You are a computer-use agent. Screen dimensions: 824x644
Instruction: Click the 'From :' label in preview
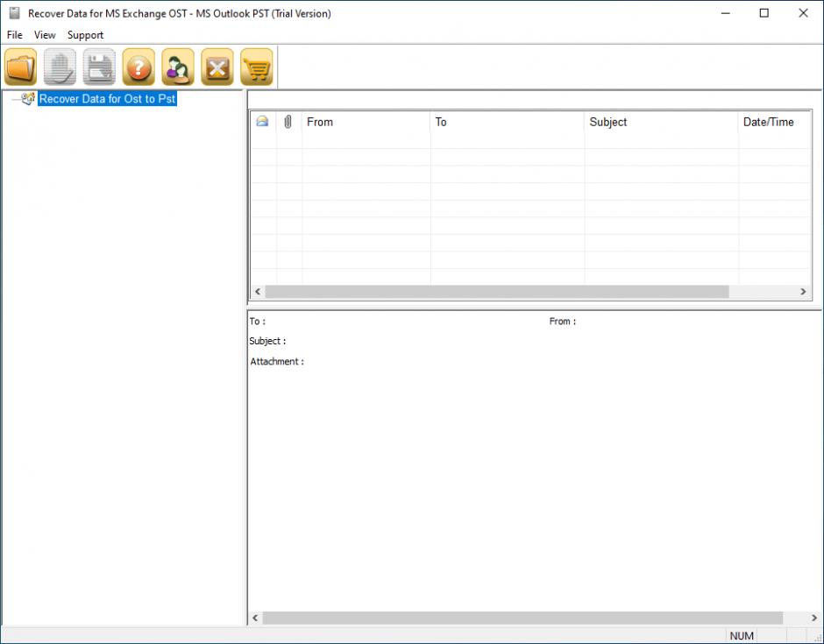coord(563,322)
